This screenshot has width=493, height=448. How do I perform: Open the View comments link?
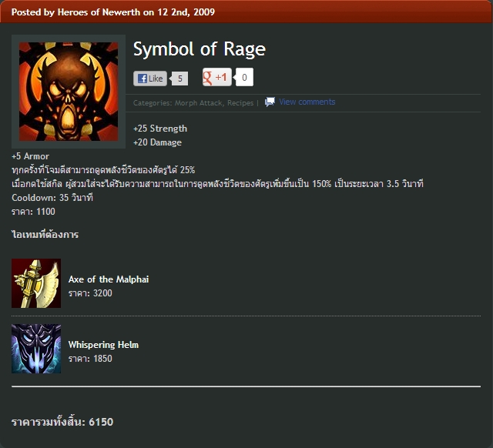(x=307, y=102)
